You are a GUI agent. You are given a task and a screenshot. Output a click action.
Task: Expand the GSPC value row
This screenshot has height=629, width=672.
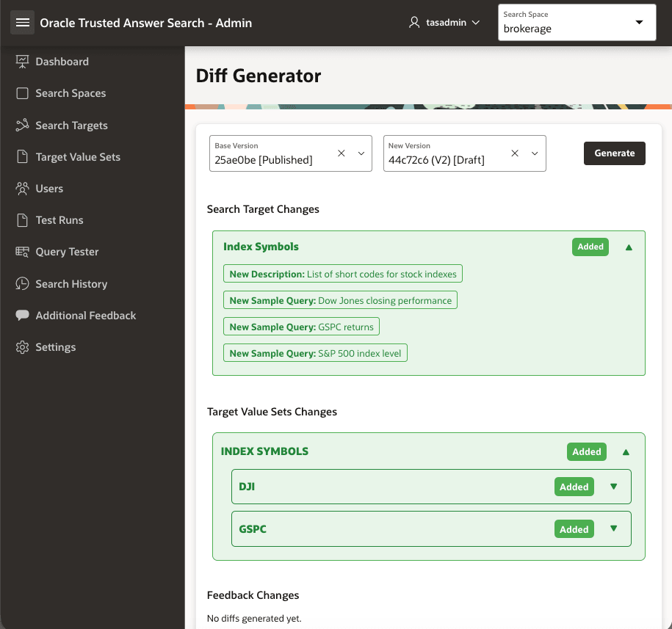[x=614, y=528]
